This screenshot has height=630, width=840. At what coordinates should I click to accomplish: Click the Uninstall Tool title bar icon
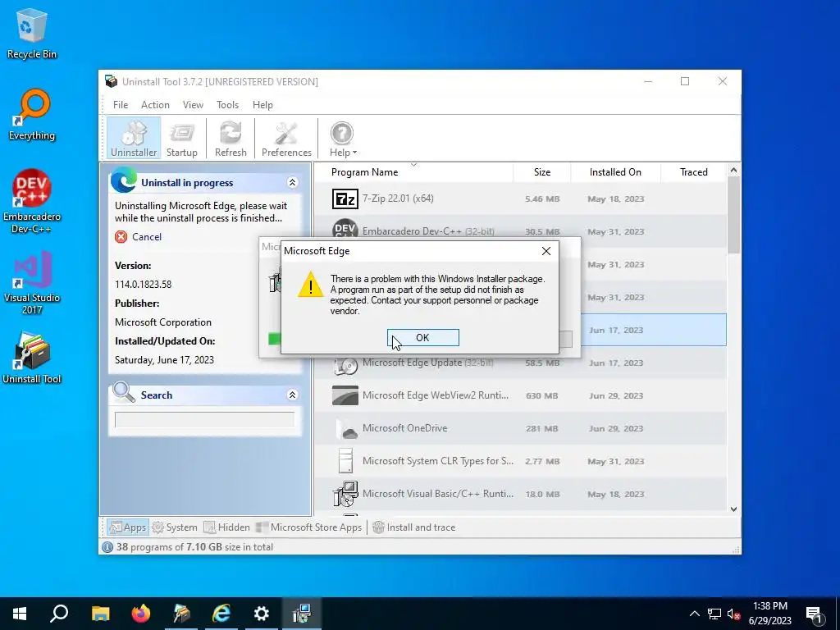(111, 81)
